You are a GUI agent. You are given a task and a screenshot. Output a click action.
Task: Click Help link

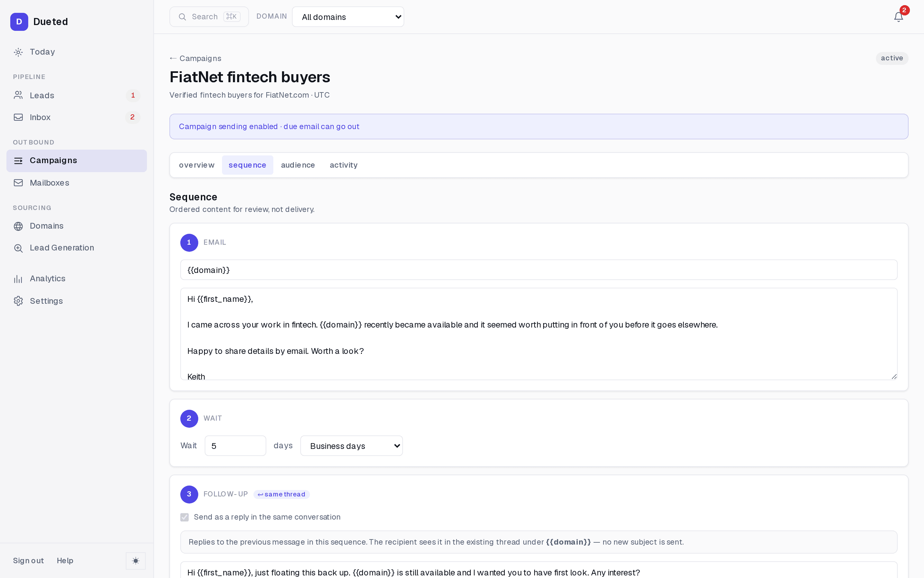click(65, 561)
